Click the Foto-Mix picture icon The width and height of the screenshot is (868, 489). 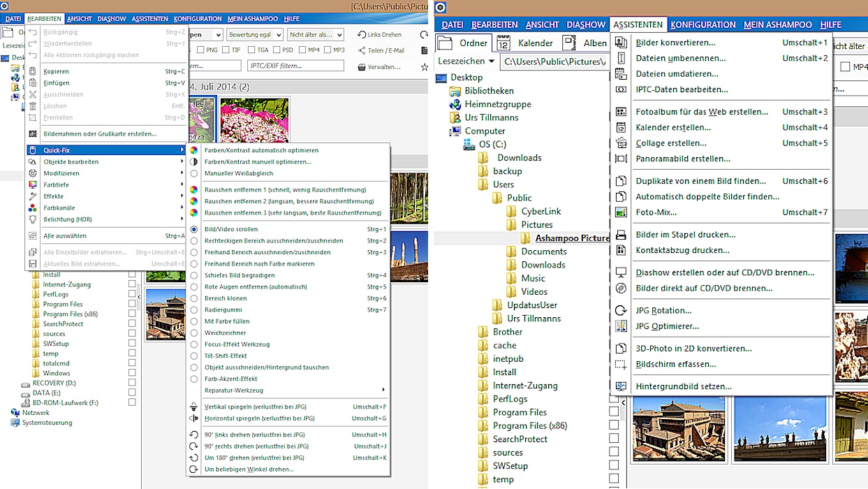[x=621, y=212]
